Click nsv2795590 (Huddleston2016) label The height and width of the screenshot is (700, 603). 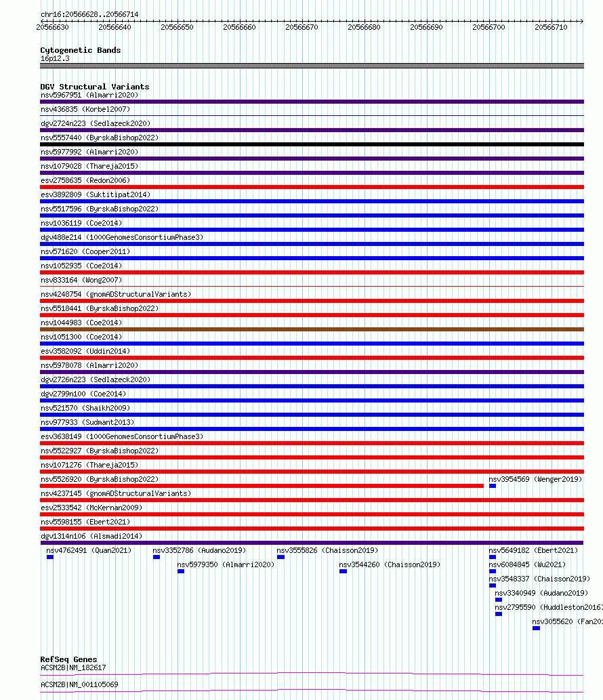pos(549,608)
